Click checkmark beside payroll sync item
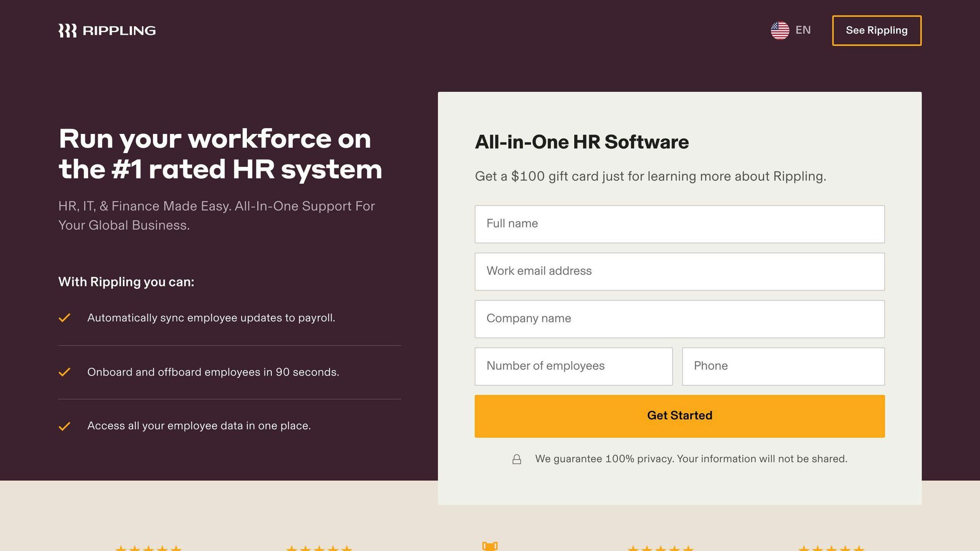980x551 pixels. coord(65,318)
